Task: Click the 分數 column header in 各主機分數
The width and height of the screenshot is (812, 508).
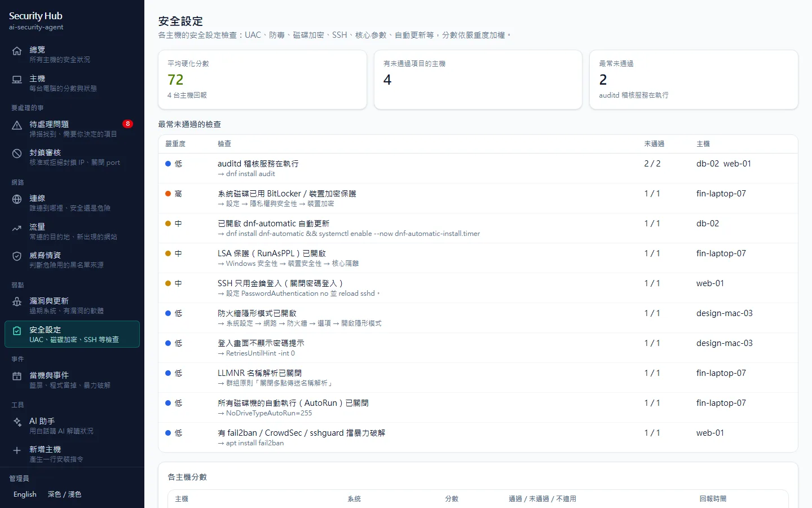Action: tap(452, 499)
